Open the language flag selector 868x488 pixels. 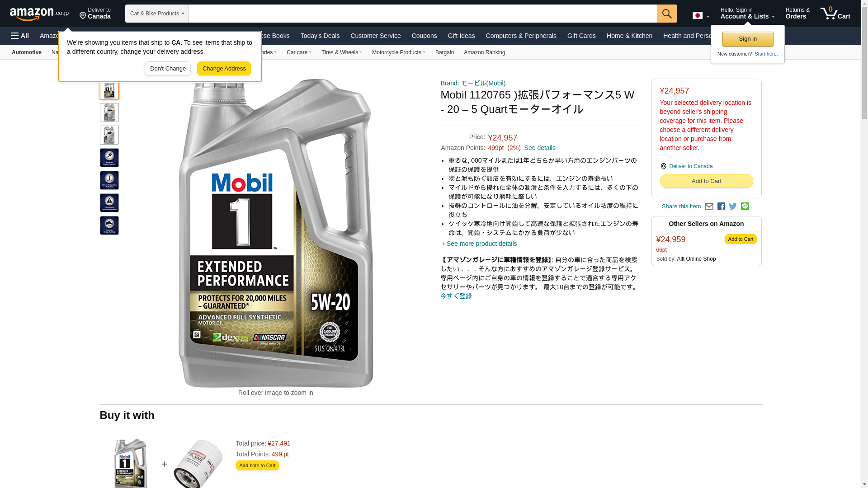[x=701, y=16]
